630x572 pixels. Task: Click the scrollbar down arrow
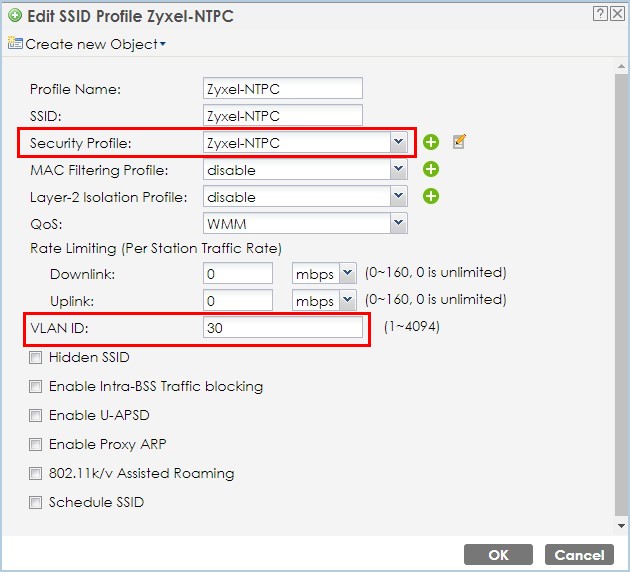[x=621, y=525]
